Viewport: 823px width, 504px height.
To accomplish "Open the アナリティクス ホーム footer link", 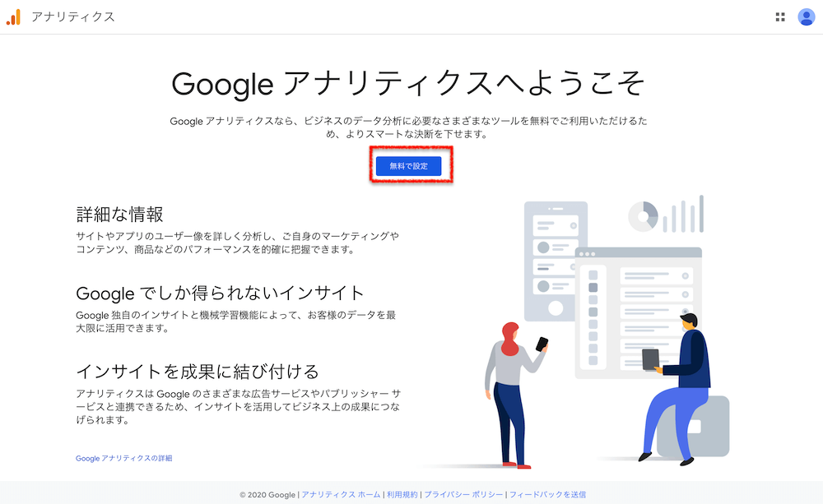I will click(341, 495).
